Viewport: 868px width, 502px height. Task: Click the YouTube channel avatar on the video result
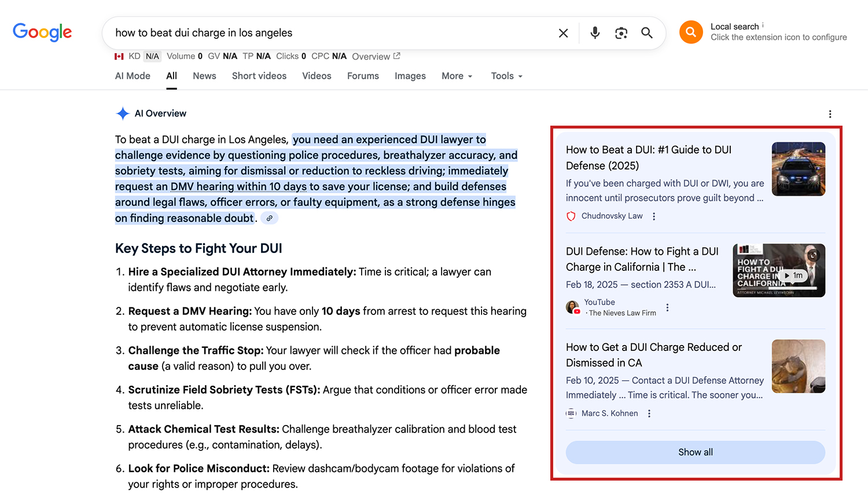pos(572,307)
